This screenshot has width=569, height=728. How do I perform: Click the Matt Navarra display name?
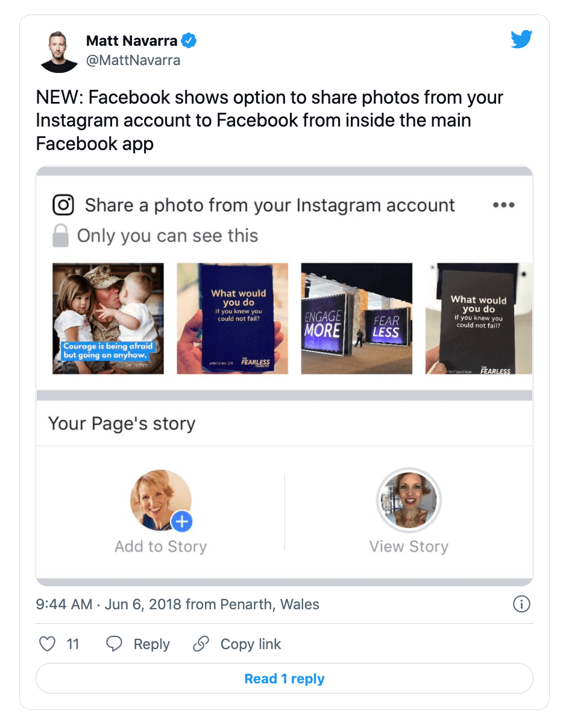[x=132, y=41]
